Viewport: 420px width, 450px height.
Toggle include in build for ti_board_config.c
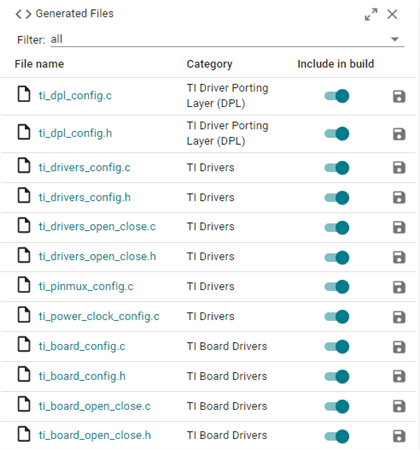337,347
